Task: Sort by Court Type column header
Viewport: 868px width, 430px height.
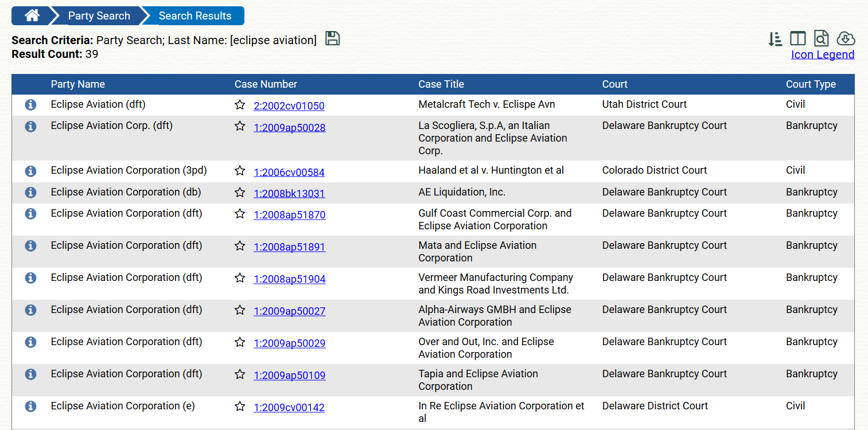Action: point(811,84)
